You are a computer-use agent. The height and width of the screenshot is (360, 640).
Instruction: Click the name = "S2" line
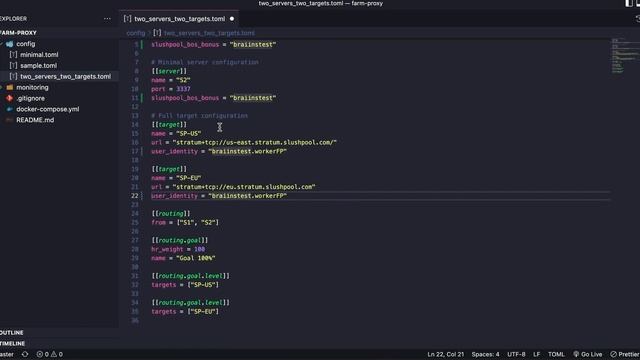(x=171, y=80)
